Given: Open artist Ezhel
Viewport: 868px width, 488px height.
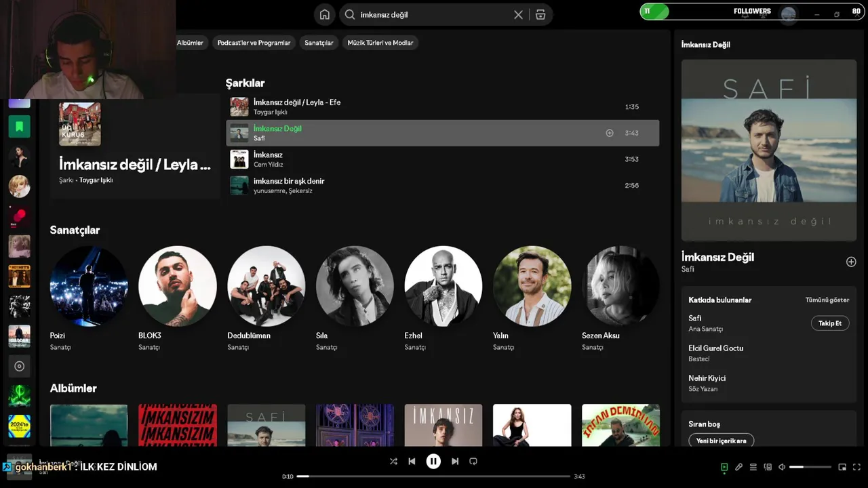Looking at the screenshot, I should point(443,286).
